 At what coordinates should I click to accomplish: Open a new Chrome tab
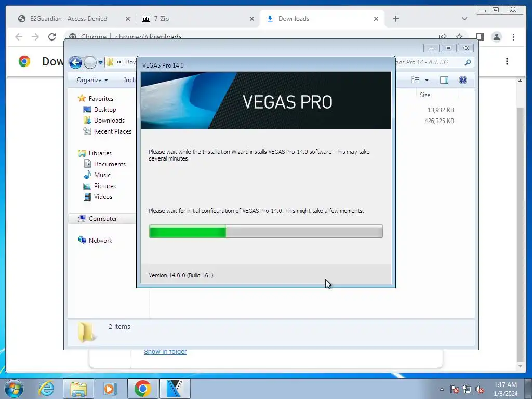click(395, 19)
